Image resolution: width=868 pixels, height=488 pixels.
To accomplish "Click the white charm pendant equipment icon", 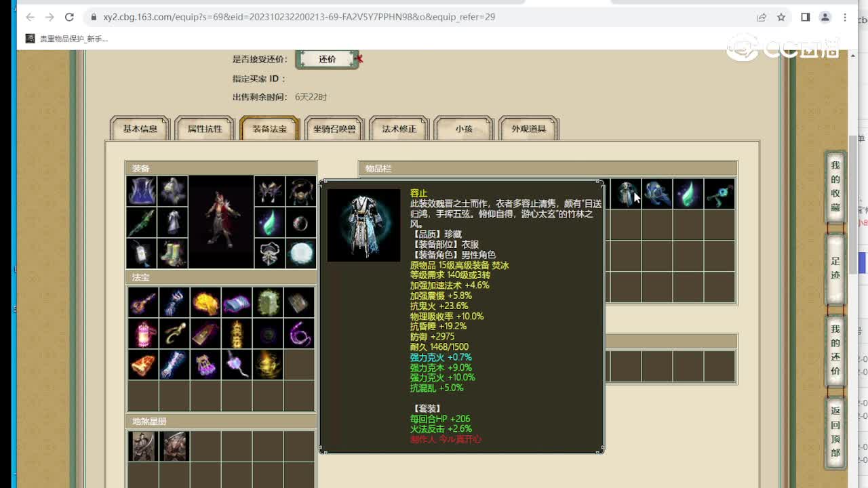I will tap(142, 253).
